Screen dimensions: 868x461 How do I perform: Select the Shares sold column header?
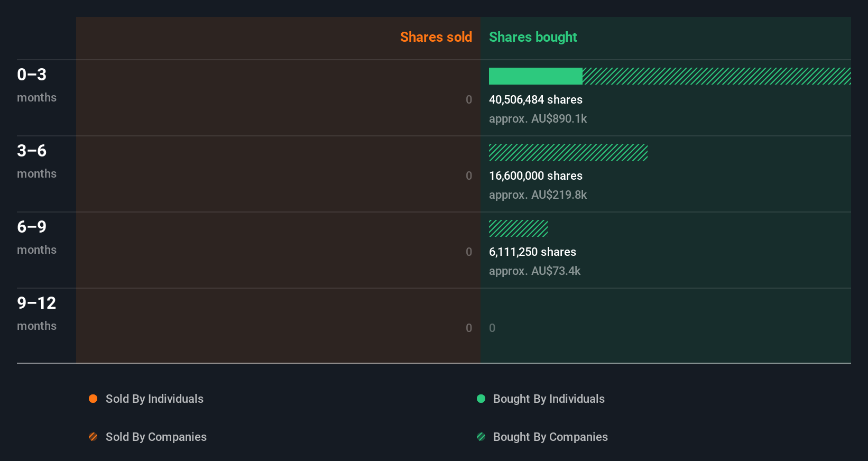point(436,37)
